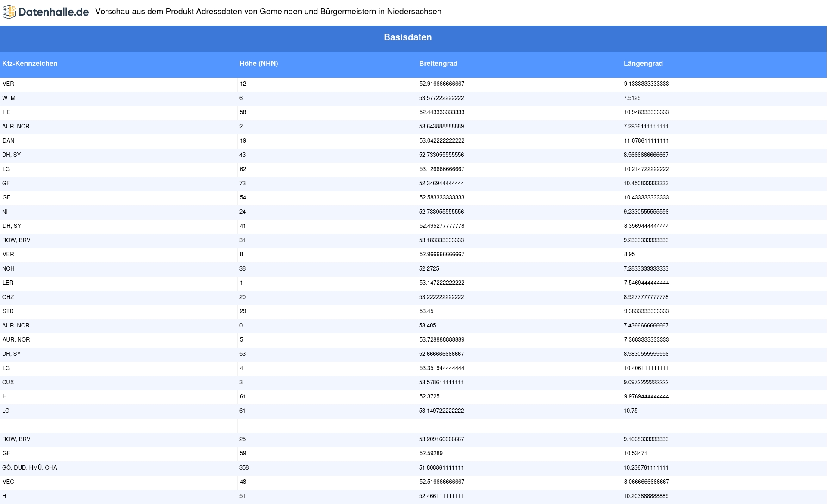Click latitude value 52.59289
Screen dimensions: 827x504
click(431, 454)
